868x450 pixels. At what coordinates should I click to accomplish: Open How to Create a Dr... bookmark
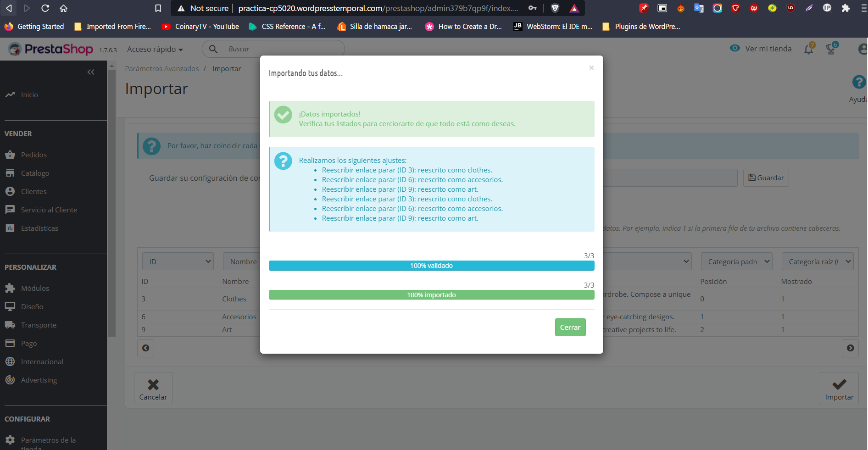coord(463,27)
